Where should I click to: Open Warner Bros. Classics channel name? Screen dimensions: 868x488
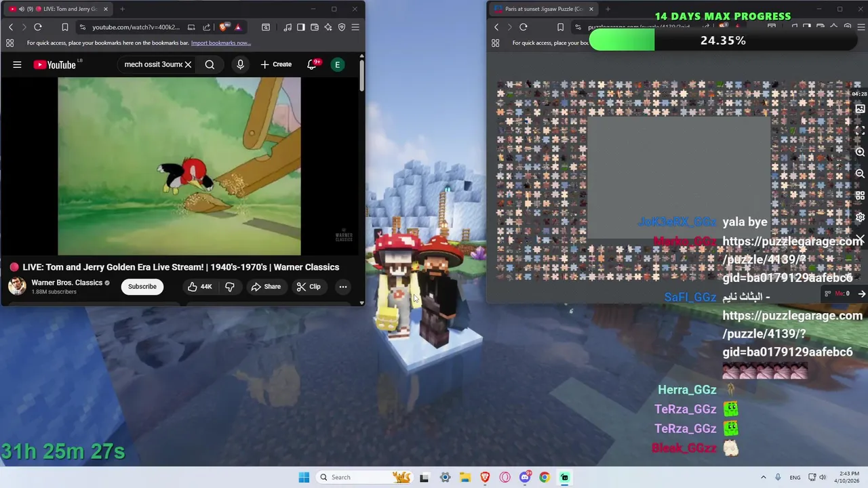click(66, 283)
